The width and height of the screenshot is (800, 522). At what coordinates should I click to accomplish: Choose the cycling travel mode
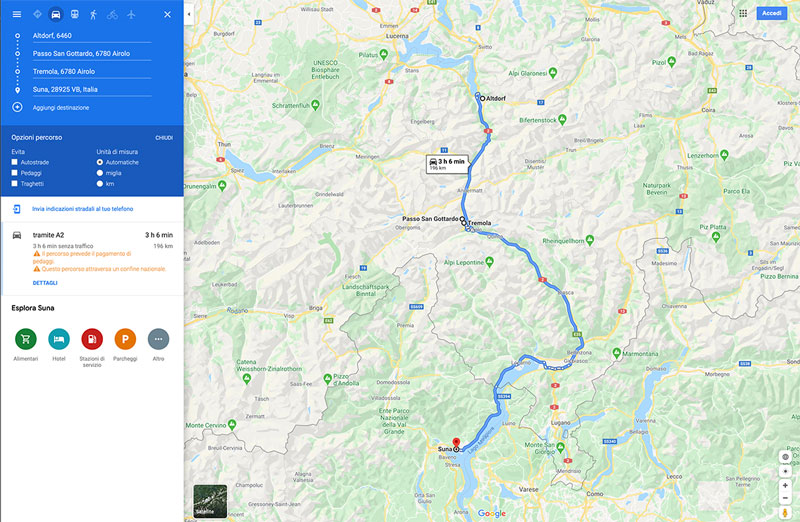click(x=112, y=14)
